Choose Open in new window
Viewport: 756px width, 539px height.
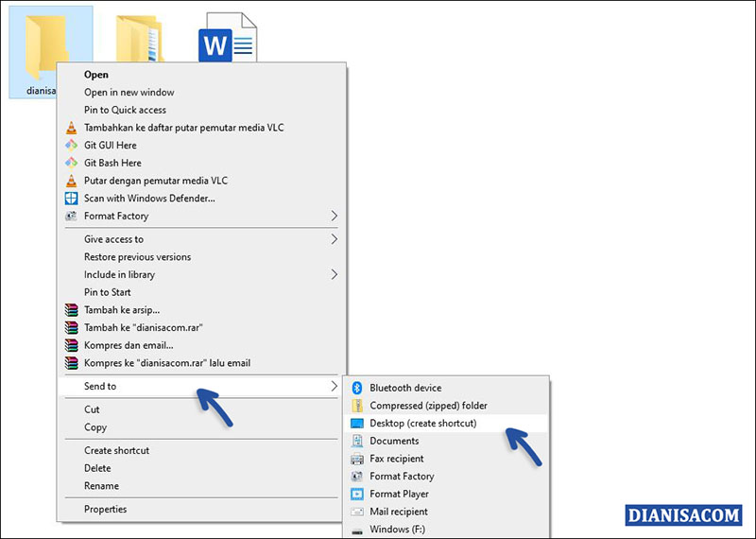click(201, 92)
